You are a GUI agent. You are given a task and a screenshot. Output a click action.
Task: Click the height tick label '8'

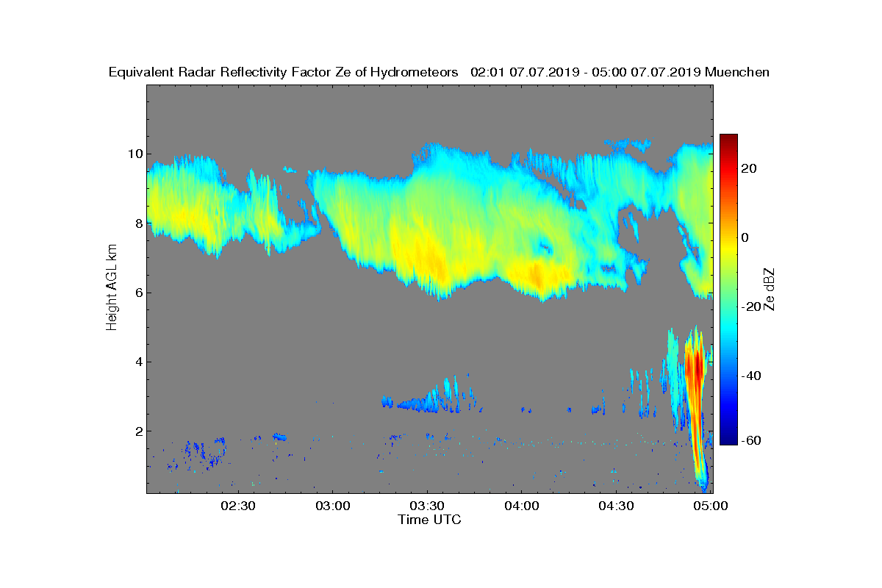tap(138, 223)
